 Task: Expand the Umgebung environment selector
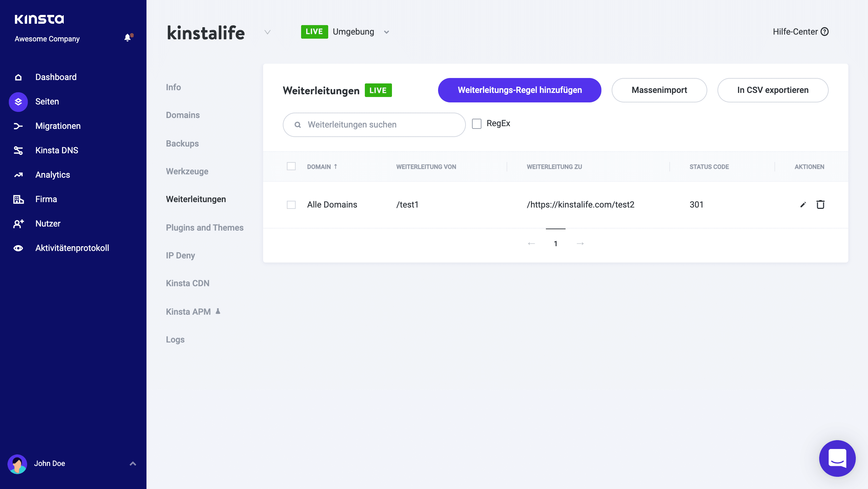coord(387,32)
